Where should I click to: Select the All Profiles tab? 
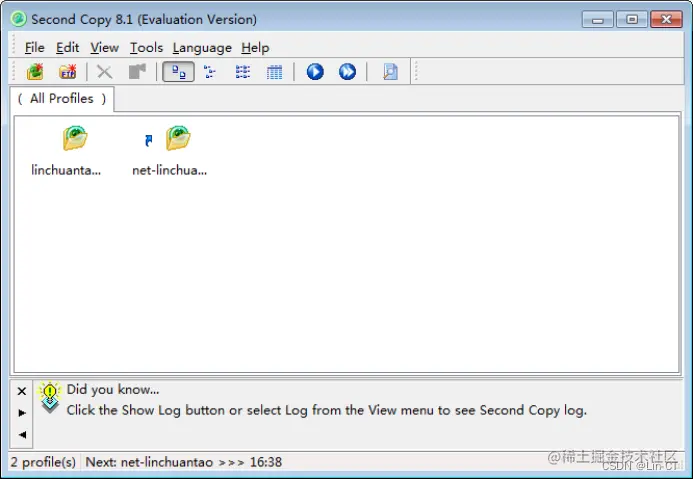tap(62, 99)
